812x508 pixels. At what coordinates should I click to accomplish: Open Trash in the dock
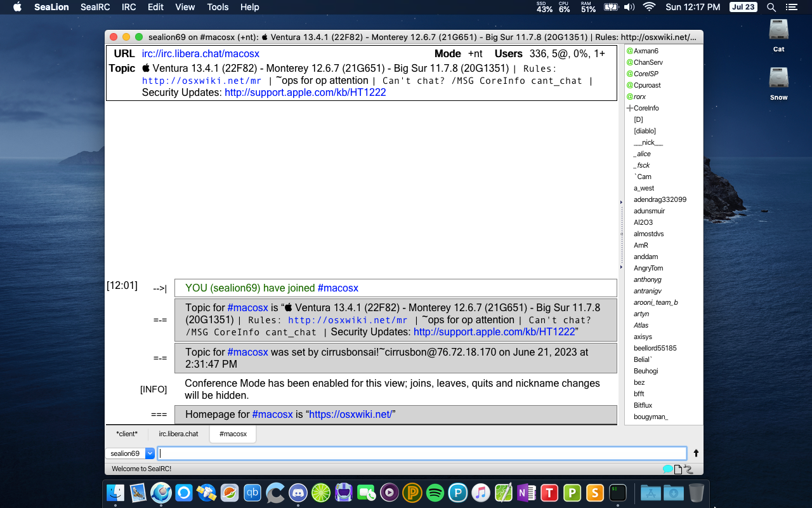(x=696, y=492)
